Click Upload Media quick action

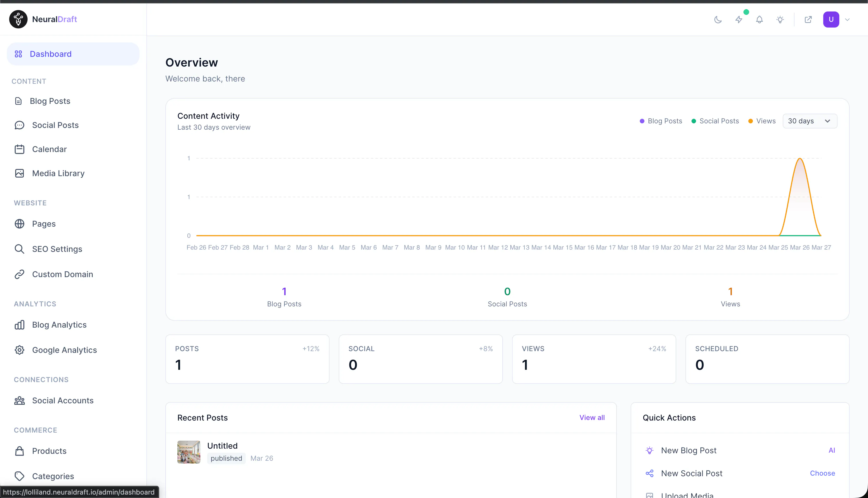(687, 495)
